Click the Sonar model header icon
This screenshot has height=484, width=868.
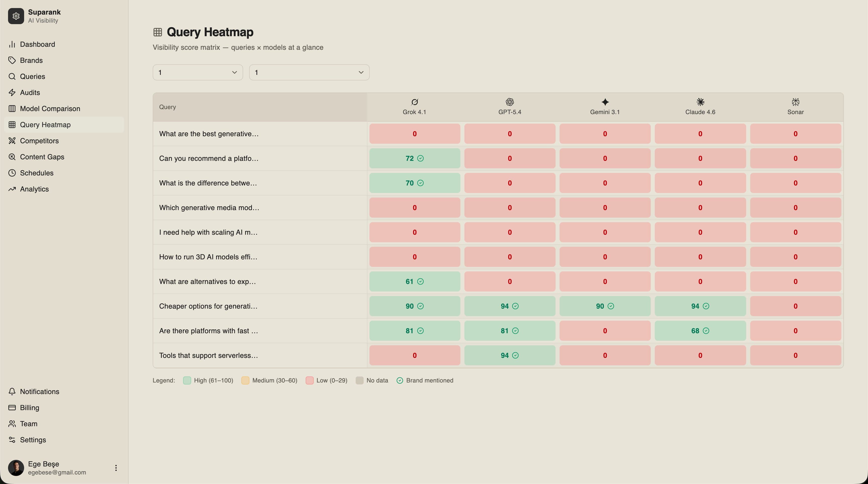coord(795,102)
